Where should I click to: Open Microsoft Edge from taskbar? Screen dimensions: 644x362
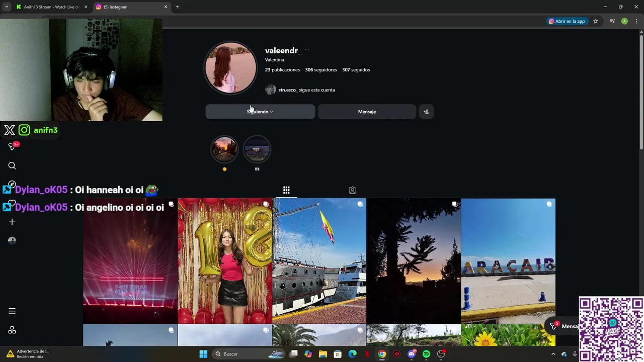coord(352,354)
